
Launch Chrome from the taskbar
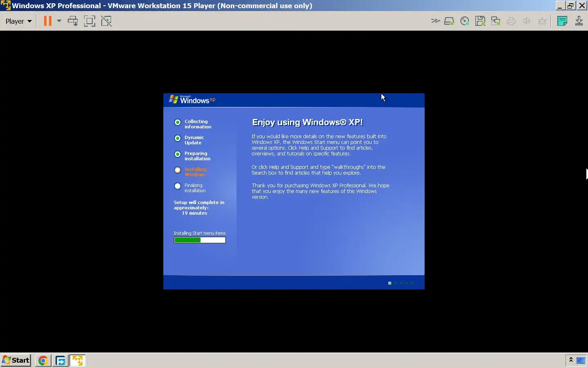pyautogui.click(x=43, y=361)
